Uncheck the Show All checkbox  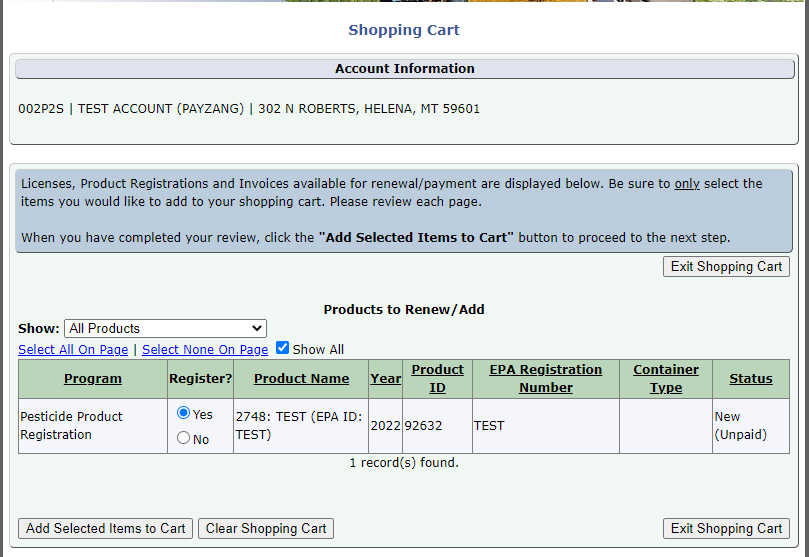[282, 348]
